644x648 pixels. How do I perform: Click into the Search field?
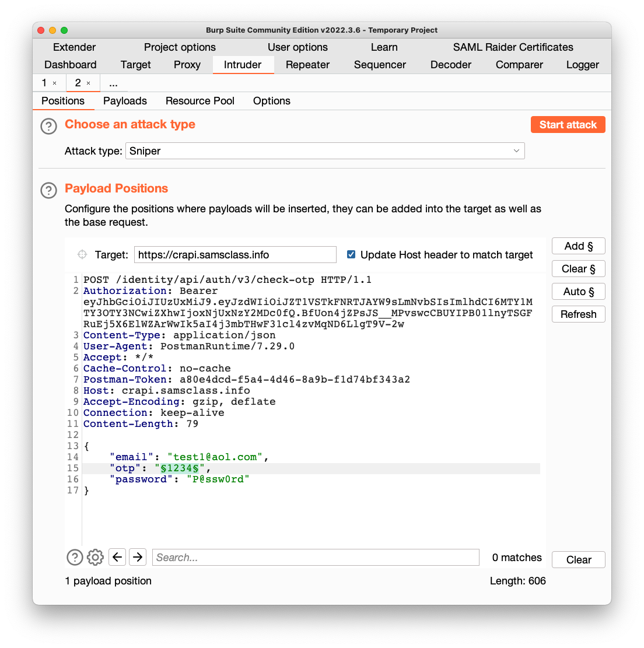pos(316,558)
